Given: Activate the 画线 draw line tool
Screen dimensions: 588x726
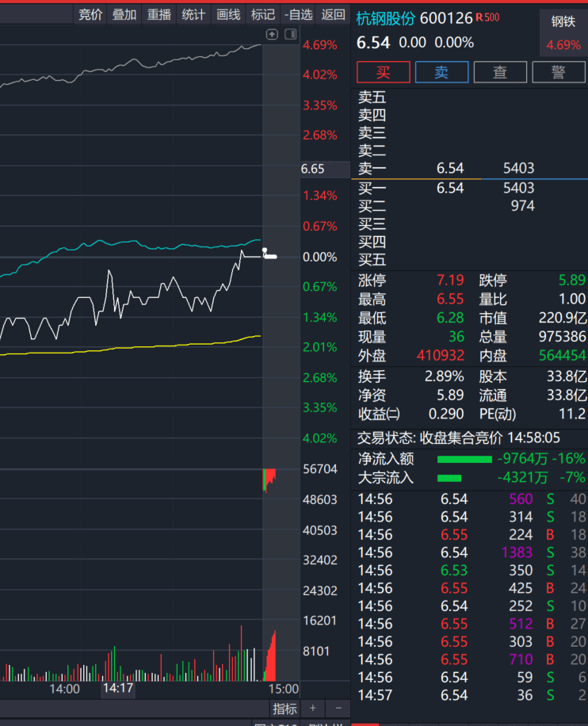Looking at the screenshot, I should tap(229, 15).
